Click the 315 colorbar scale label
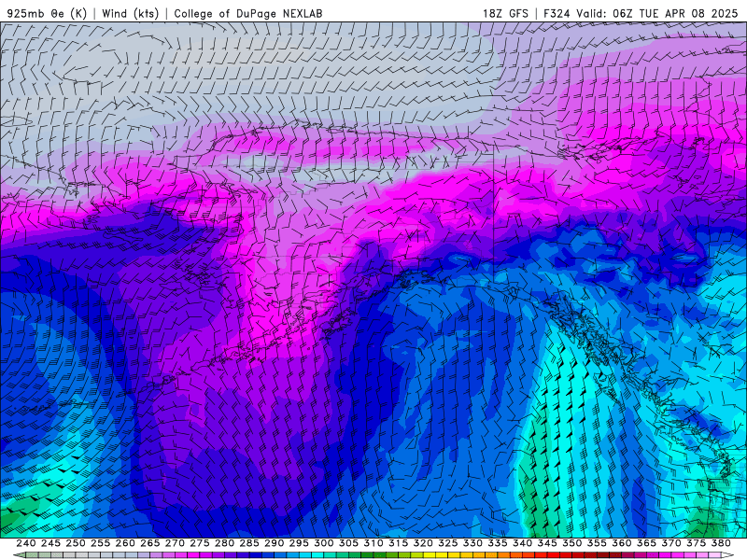 pos(399,543)
